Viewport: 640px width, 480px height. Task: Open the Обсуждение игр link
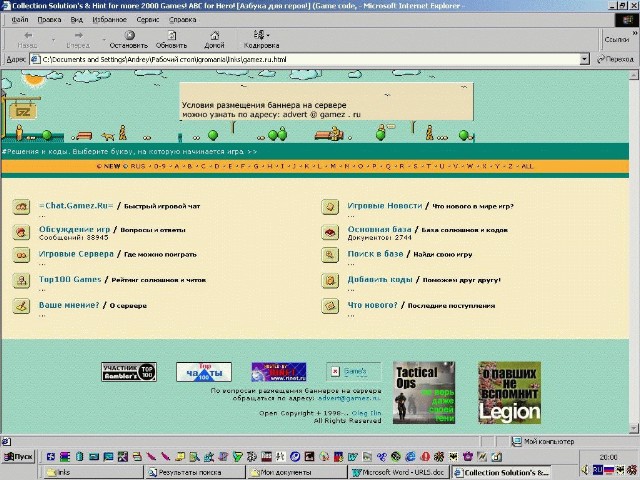[75, 229]
